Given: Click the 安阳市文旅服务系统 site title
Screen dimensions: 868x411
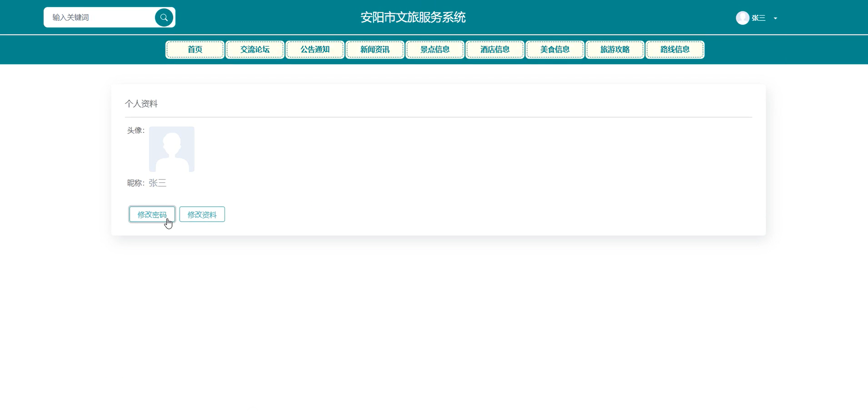Looking at the screenshot, I should tap(413, 17).
